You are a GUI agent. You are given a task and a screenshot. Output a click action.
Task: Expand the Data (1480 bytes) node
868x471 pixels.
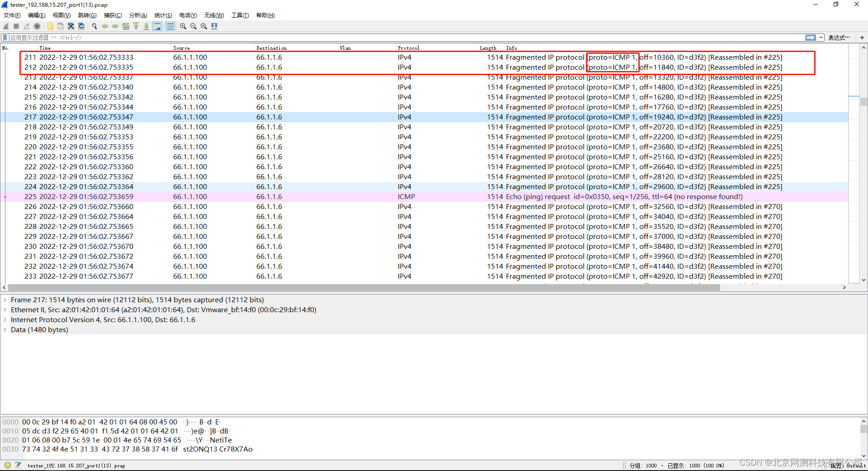(5, 330)
